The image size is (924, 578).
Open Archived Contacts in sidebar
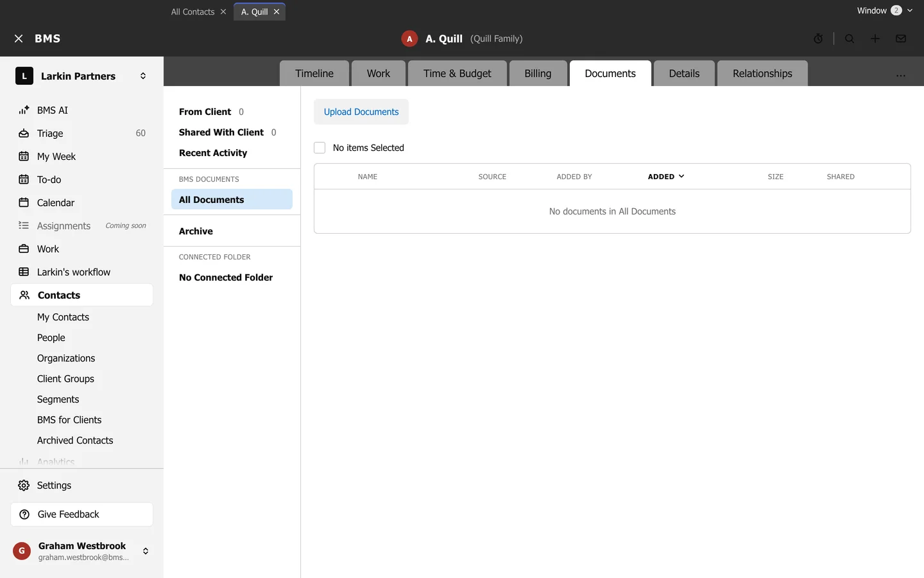pos(75,441)
